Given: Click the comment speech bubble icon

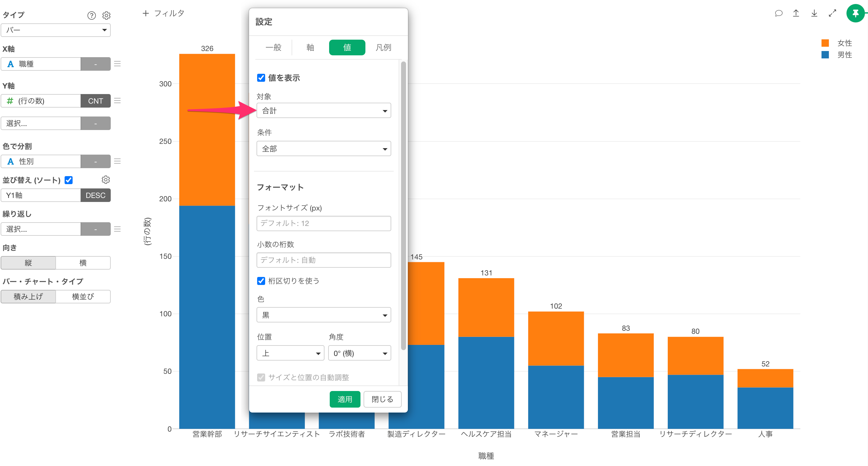Looking at the screenshot, I should 778,14.
